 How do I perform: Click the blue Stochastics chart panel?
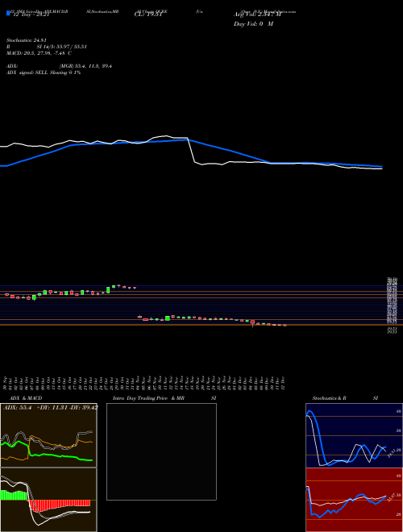tap(354, 435)
